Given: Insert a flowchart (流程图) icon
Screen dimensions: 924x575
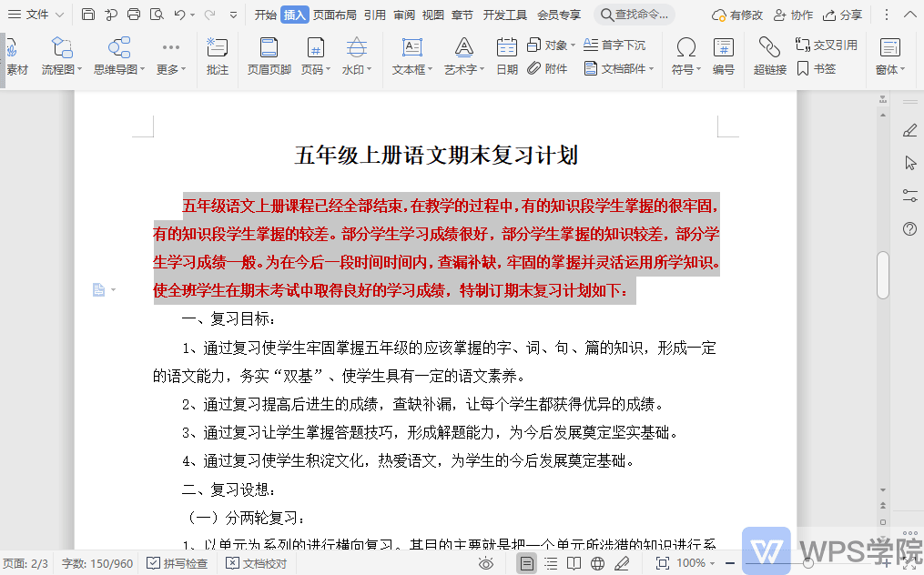Looking at the screenshot, I should 61,47.
